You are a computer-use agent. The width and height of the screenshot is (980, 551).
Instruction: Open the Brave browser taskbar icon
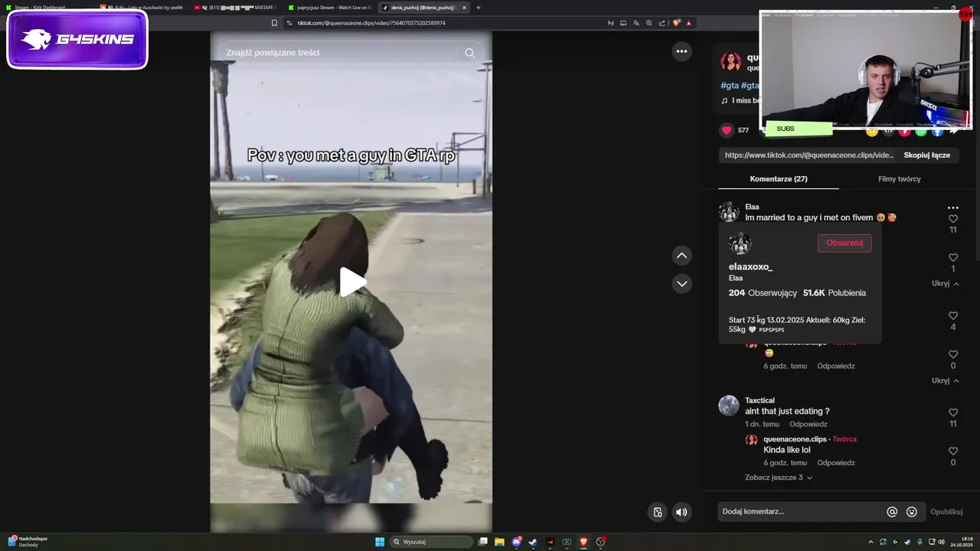[x=583, y=542]
